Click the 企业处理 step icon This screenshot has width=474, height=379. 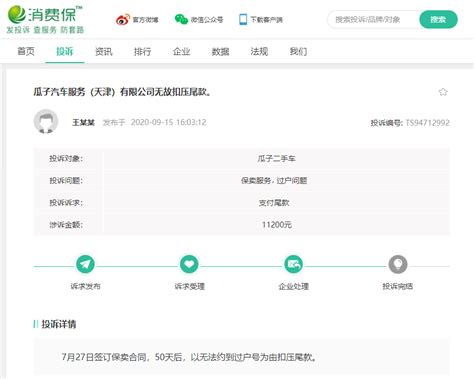[x=293, y=264]
